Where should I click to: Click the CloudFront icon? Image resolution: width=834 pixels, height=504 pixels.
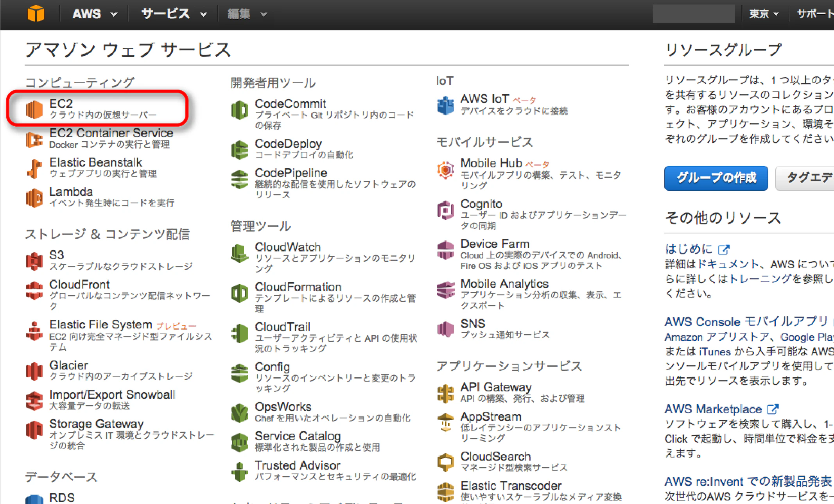click(34, 291)
